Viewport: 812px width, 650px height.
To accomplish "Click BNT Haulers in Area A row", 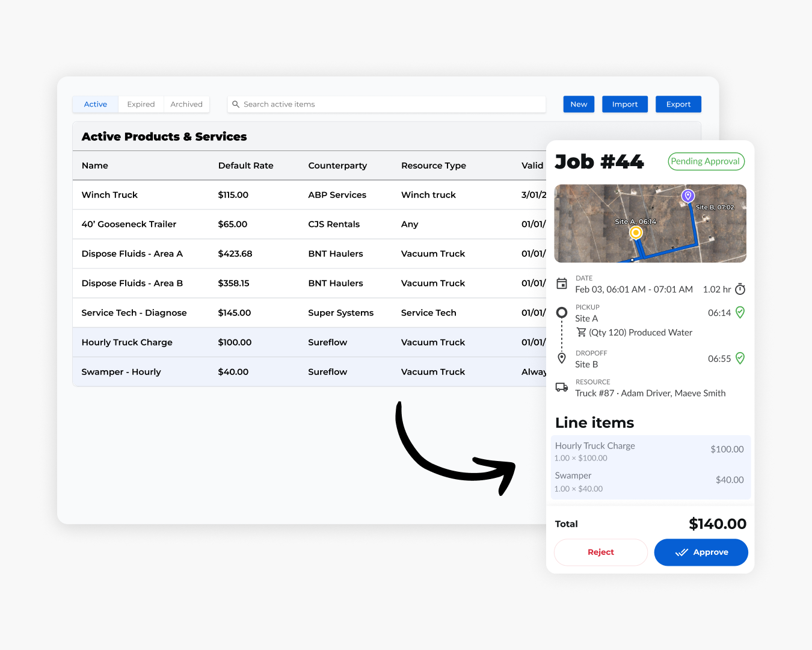I will [x=336, y=253].
